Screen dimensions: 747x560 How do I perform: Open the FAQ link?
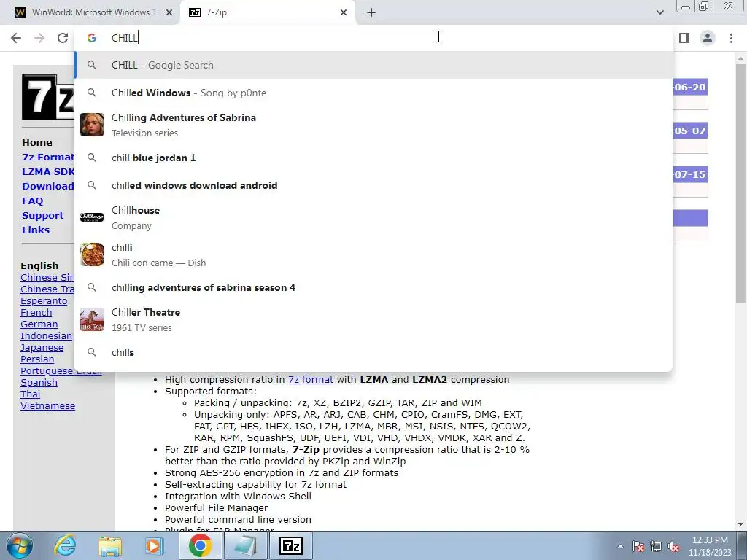(x=32, y=201)
